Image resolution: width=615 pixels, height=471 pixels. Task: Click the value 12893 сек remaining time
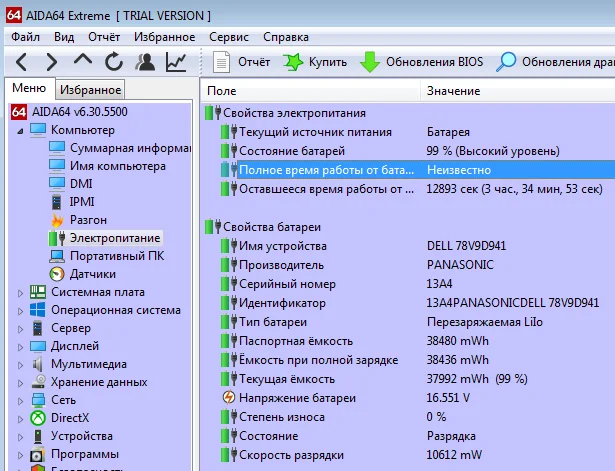(x=515, y=189)
